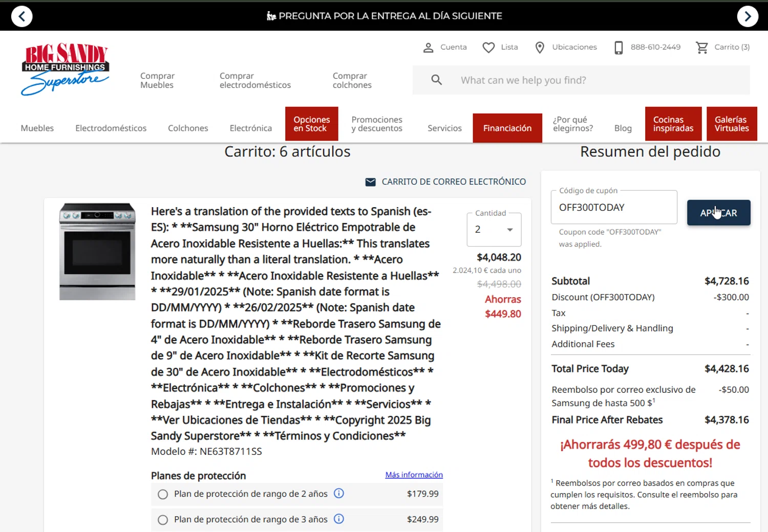Click CARRITO DE CORREO ELECTRÓNICO link

click(454, 182)
